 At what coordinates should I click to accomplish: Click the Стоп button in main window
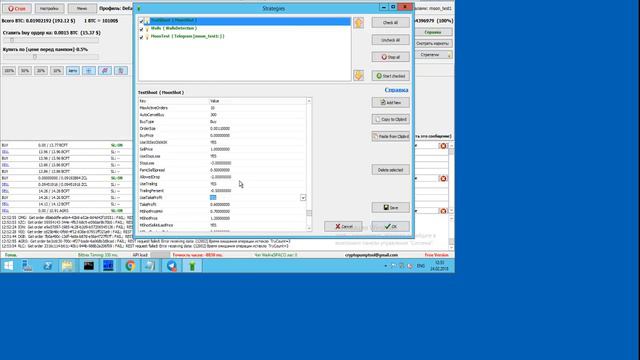(17, 8)
